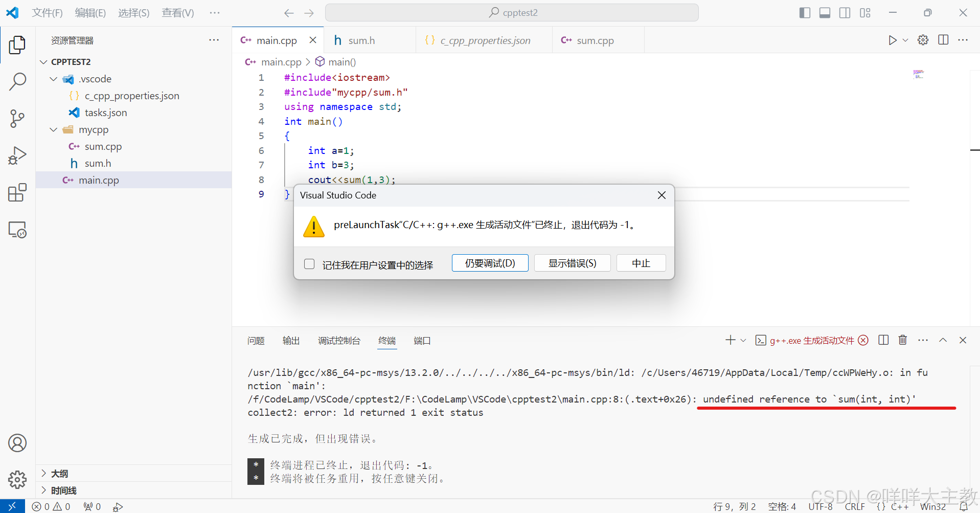Image resolution: width=980 pixels, height=513 pixels.
Task: Click the 仍要调试(D) button
Action: pyautogui.click(x=490, y=263)
